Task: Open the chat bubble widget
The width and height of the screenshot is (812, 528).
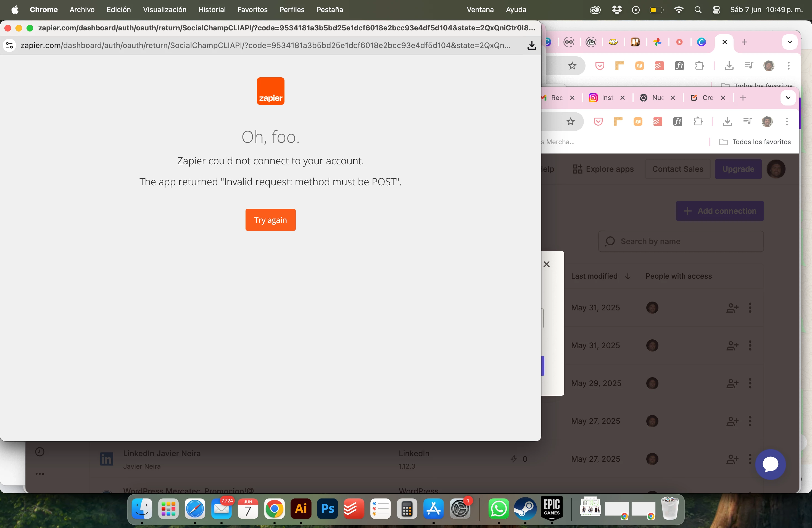Action: click(x=770, y=464)
